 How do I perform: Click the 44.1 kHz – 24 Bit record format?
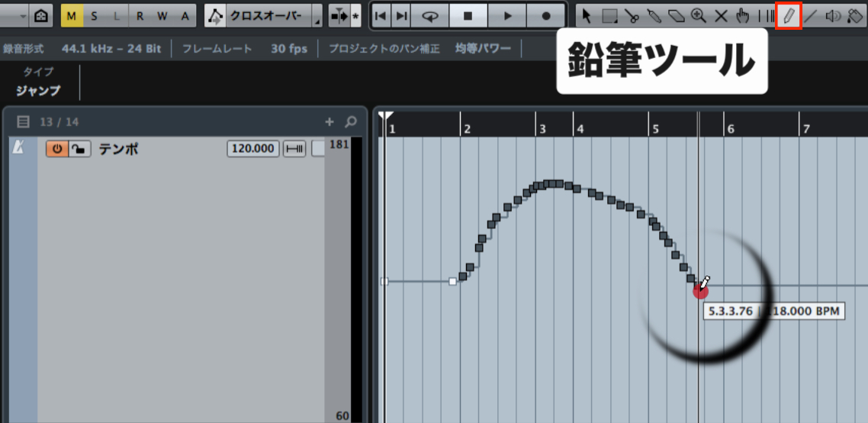[111, 49]
